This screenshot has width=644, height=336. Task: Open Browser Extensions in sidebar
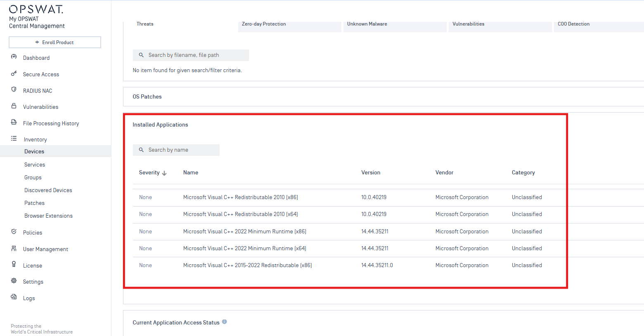[x=48, y=216]
